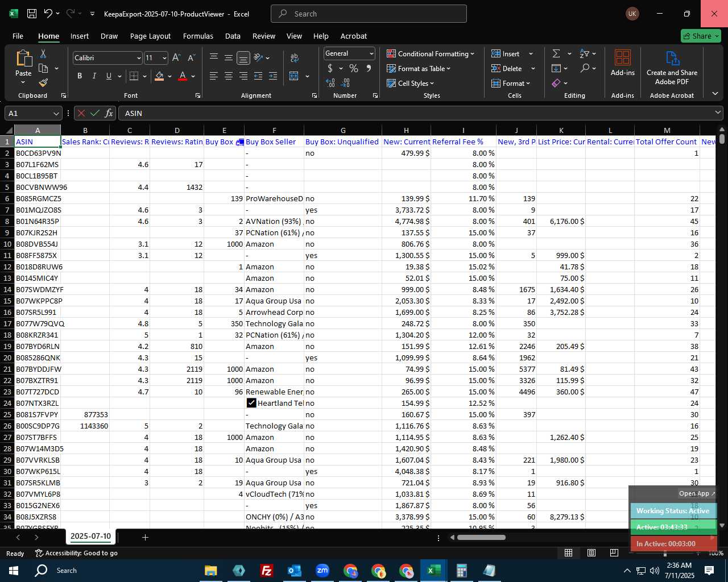Toggle the active Bottom Align button

[x=243, y=57]
